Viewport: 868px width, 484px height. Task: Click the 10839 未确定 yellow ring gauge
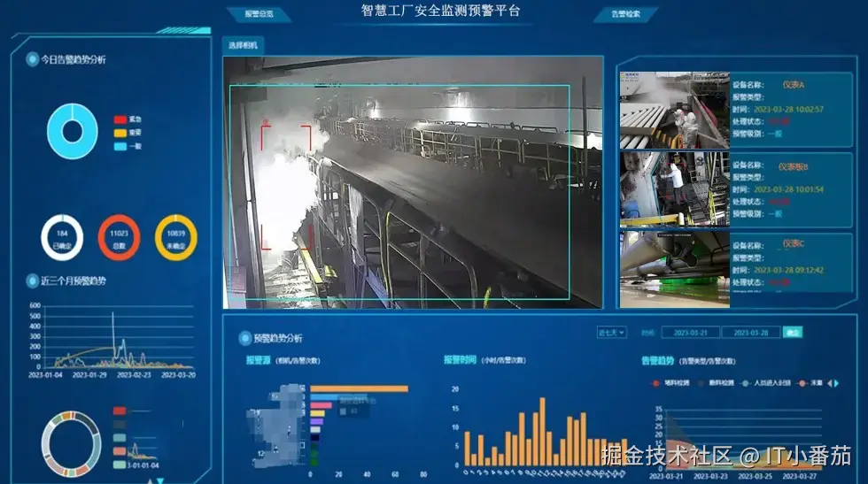tap(176, 238)
